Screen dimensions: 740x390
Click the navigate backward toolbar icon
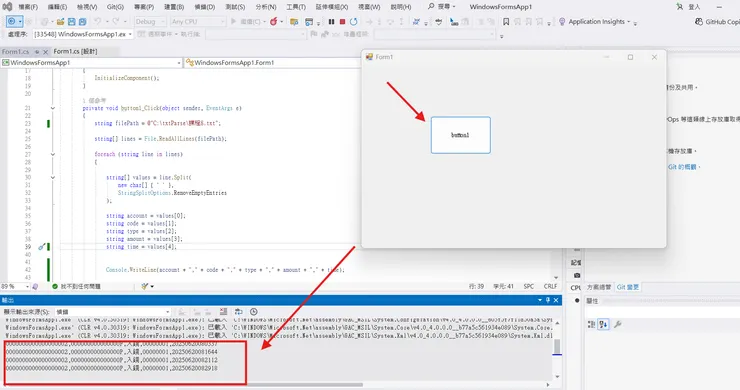[x=11, y=22]
